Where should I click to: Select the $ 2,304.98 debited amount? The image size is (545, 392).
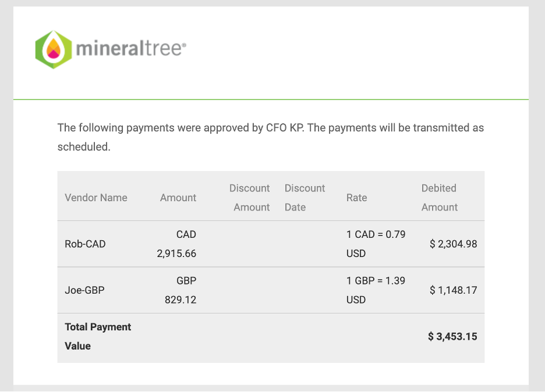453,244
